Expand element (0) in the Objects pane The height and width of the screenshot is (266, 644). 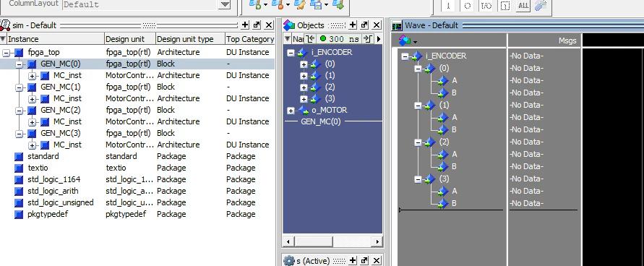(304, 64)
